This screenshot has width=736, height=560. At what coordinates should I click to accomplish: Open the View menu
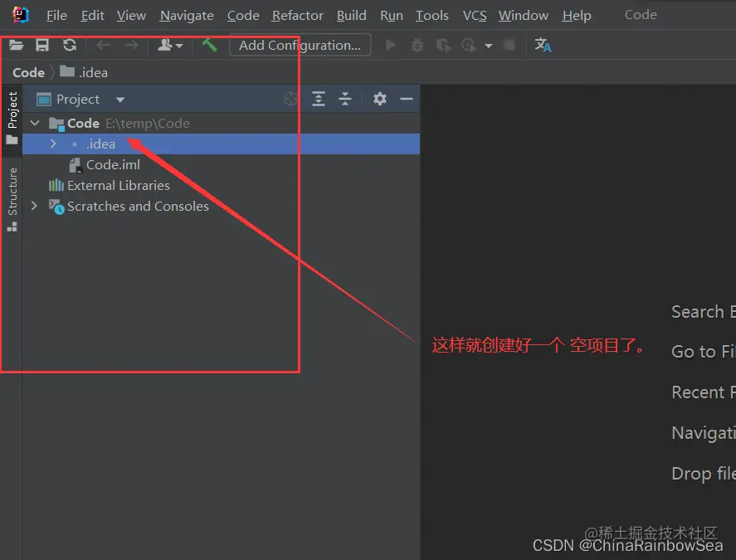point(131,16)
